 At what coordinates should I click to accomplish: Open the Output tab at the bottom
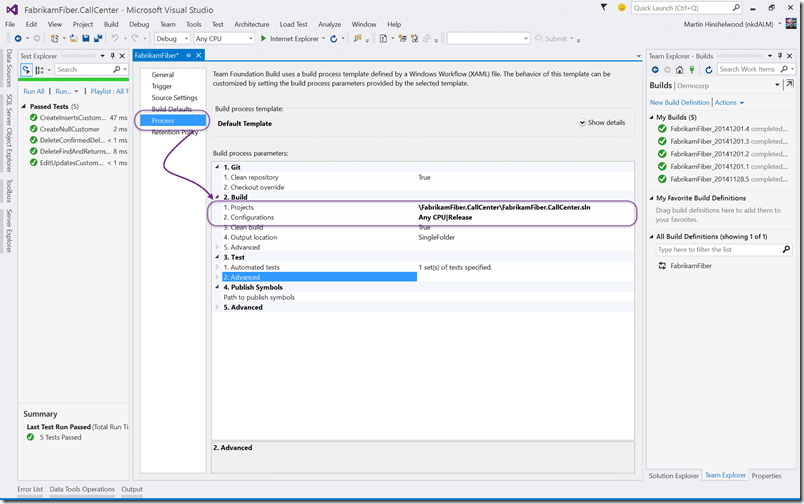tap(132, 489)
